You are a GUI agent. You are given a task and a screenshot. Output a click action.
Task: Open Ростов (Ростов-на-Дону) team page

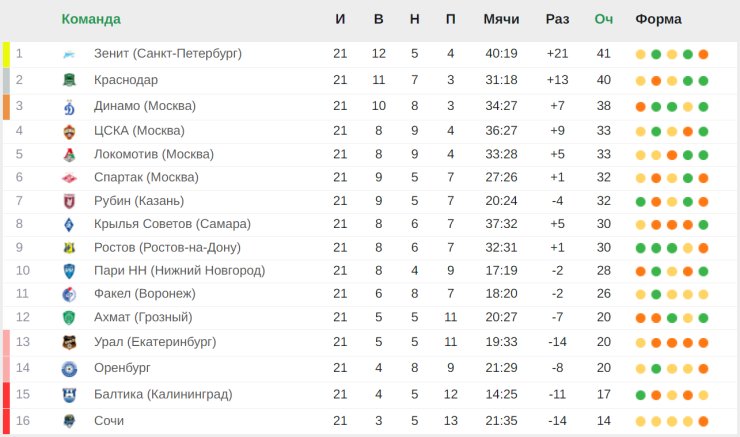167,247
